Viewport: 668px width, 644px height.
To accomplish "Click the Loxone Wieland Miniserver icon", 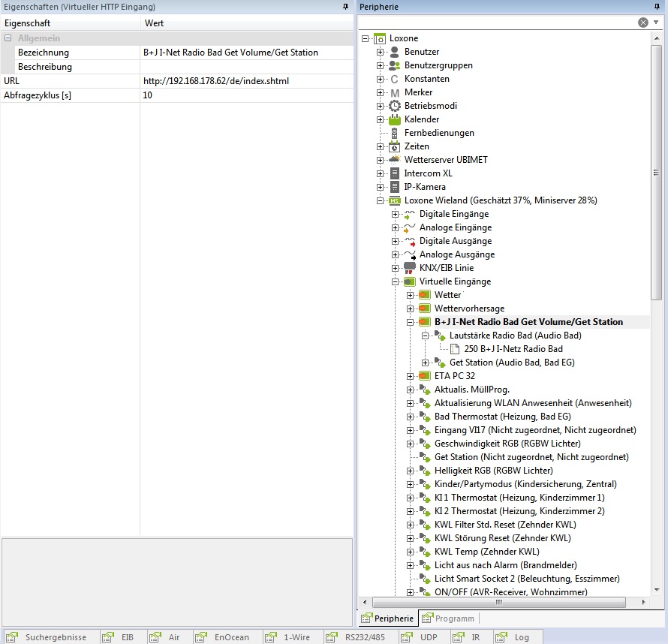I will pyautogui.click(x=395, y=200).
